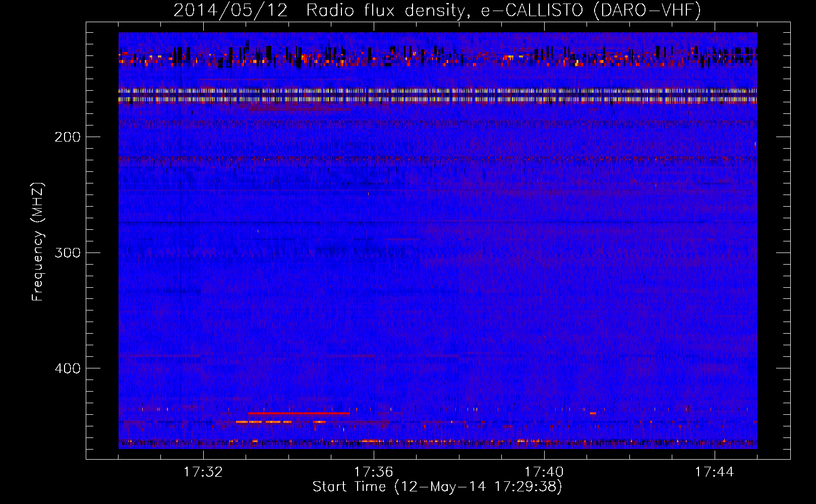The height and width of the screenshot is (504, 816).
Task: Click the short red dash near 17:41
Action: (593, 413)
